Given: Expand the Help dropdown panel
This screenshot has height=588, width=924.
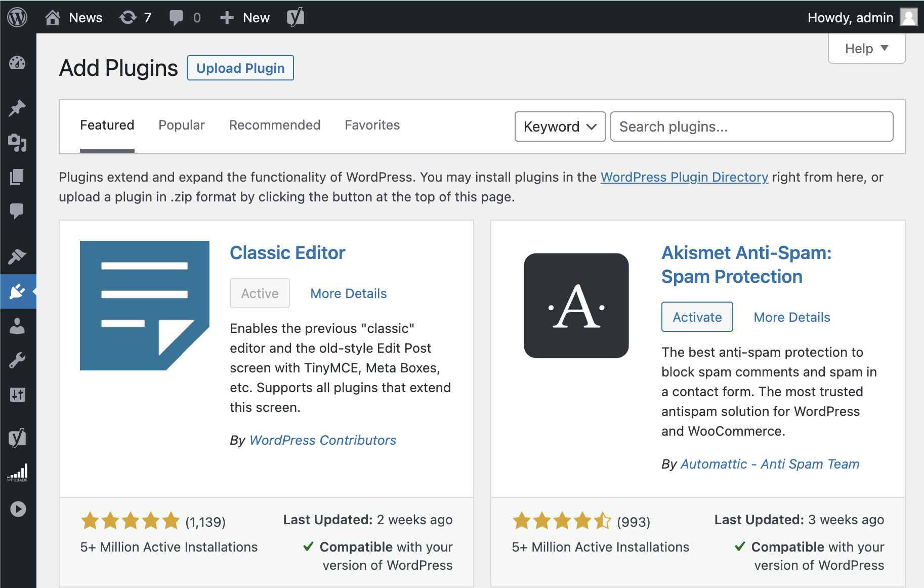Looking at the screenshot, I should tap(866, 49).
